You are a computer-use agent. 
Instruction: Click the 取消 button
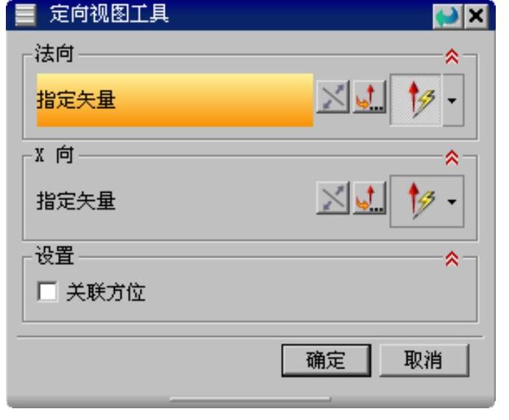[424, 360]
